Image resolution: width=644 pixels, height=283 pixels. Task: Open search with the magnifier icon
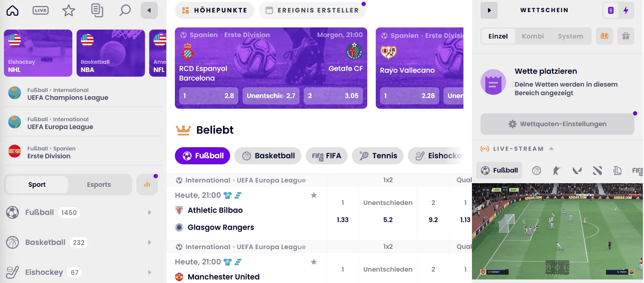pos(125,10)
